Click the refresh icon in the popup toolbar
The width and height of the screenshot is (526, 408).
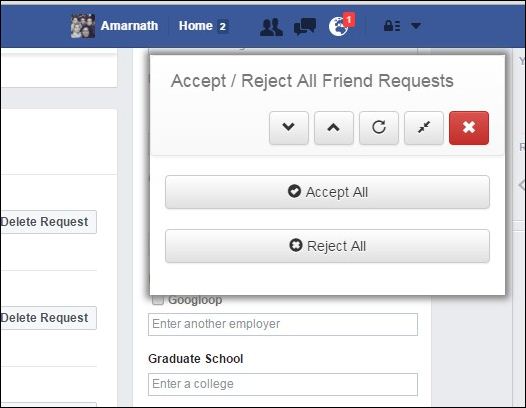click(x=379, y=128)
